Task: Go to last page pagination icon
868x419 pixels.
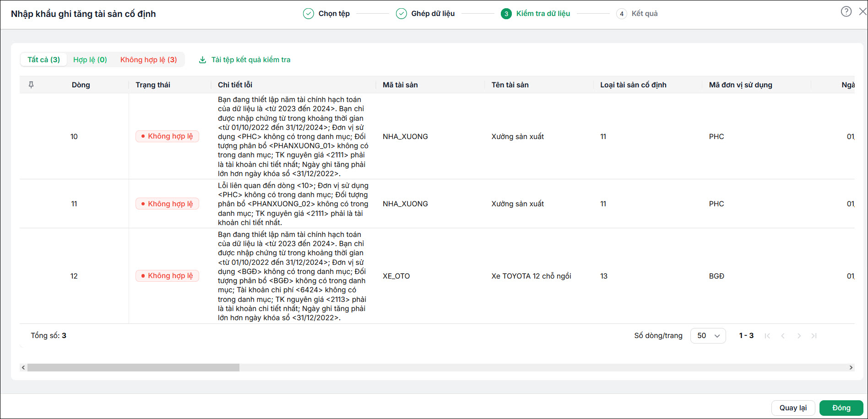Action: pyautogui.click(x=814, y=336)
